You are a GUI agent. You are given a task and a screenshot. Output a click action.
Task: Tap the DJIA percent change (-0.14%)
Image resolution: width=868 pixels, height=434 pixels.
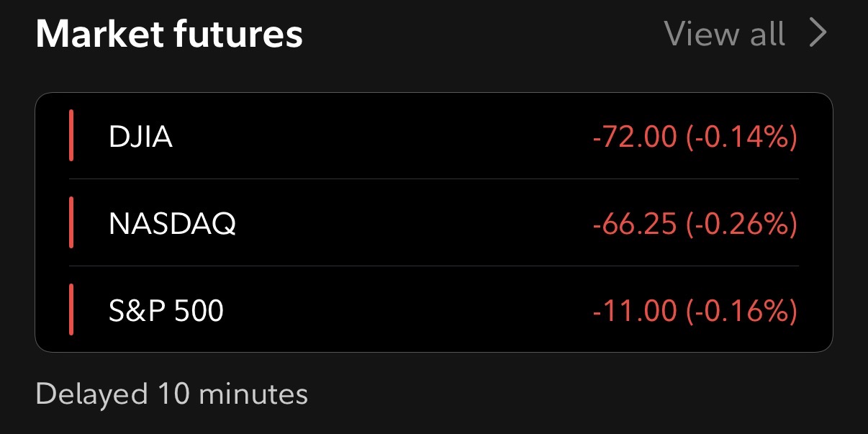pyautogui.click(x=741, y=137)
